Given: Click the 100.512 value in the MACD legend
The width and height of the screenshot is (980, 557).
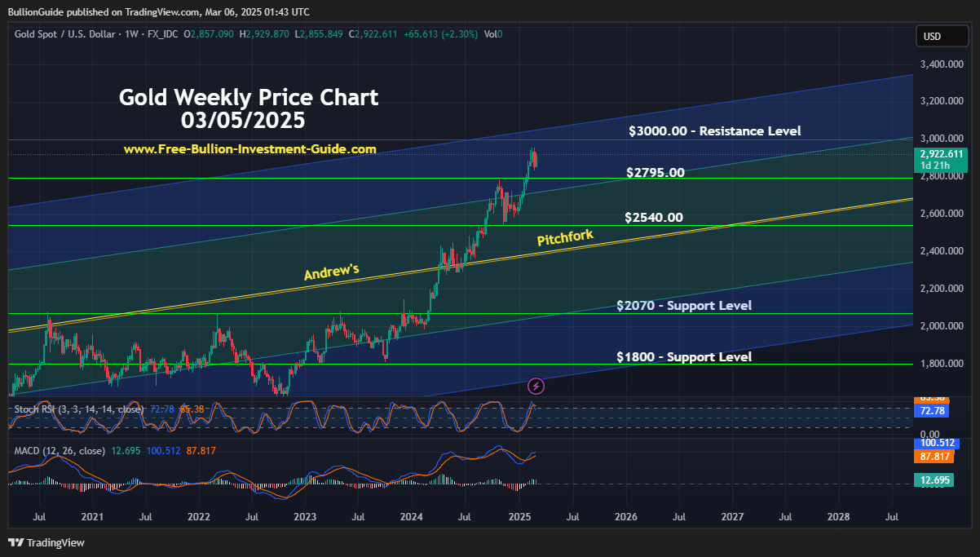Looking at the screenshot, I should pyautogui.click(x=164, y=450).
